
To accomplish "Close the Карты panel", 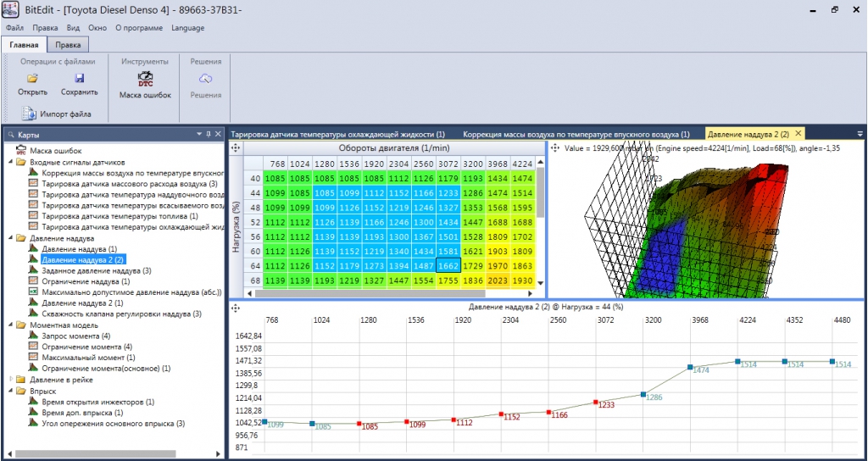I will [x=218, y=134].
